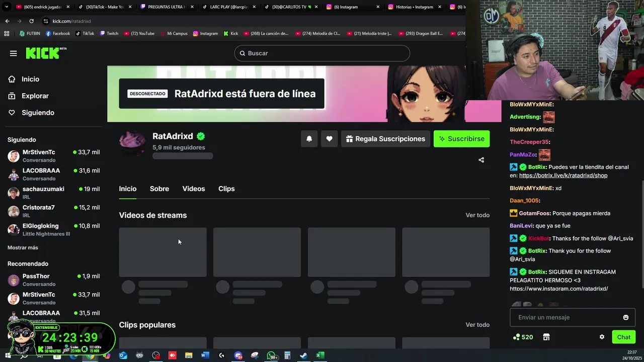Send message with the Chat button
This screenshot has width=644, height=362.
[x=623, y=337]
